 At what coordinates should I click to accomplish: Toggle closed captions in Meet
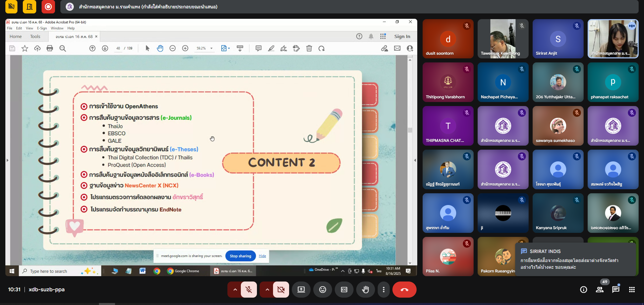(x=344, y=290)
